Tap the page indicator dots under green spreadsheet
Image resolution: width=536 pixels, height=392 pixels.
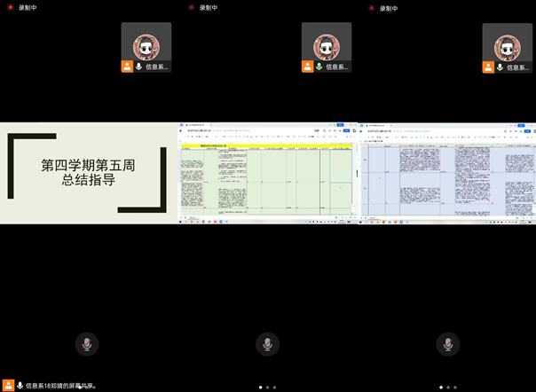[267, 388]
